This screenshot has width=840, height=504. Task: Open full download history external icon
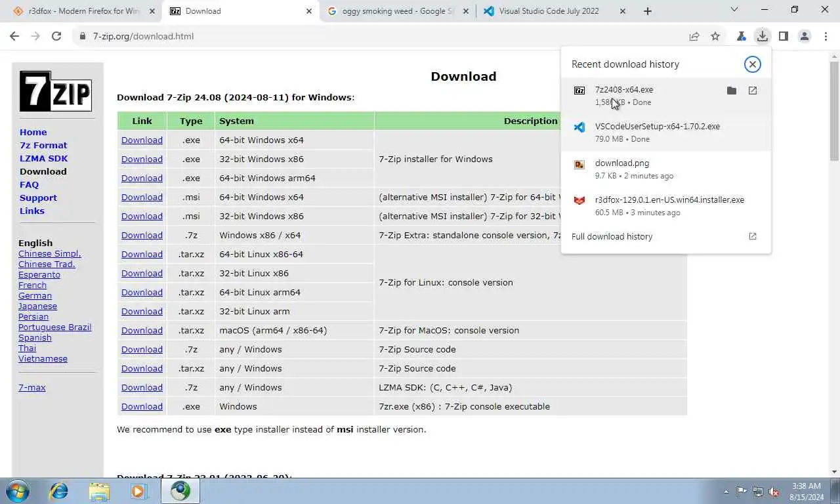coord(753,236)
